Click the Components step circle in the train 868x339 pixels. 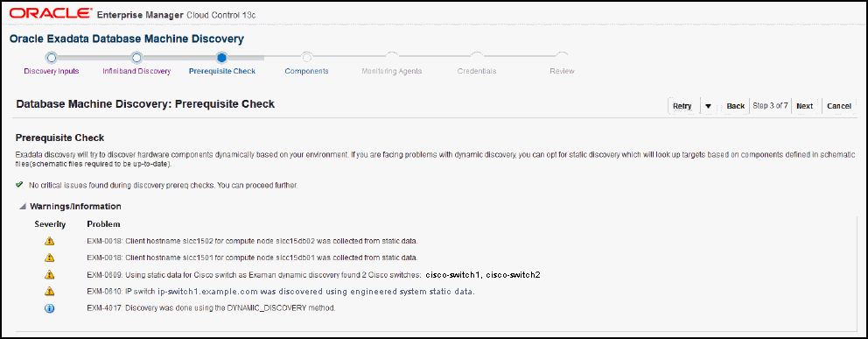pyautogui.click(x=306, y=56)
